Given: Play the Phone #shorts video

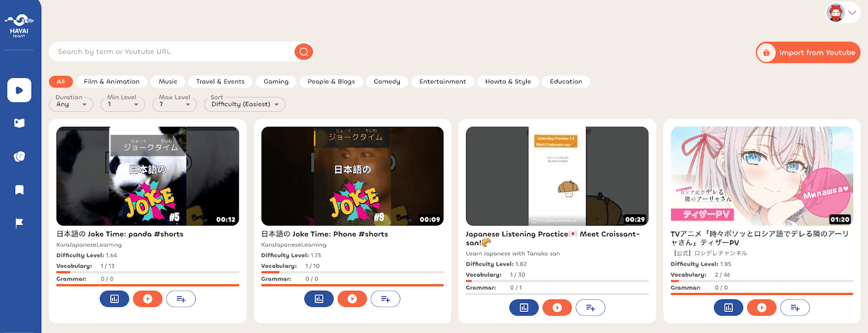Looking at the screenshot, I should pyautogui.click(x=352, y=299).
